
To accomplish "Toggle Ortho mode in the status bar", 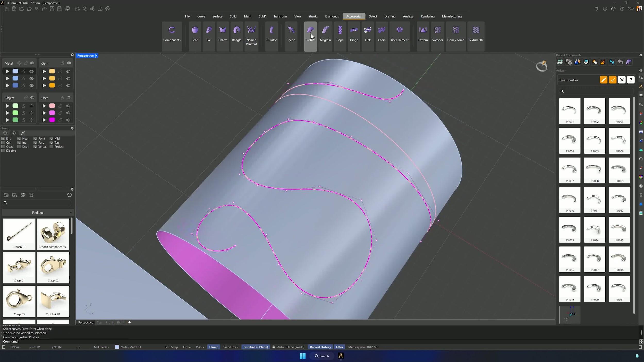I will pyautogui.click(x=187, y=347).
